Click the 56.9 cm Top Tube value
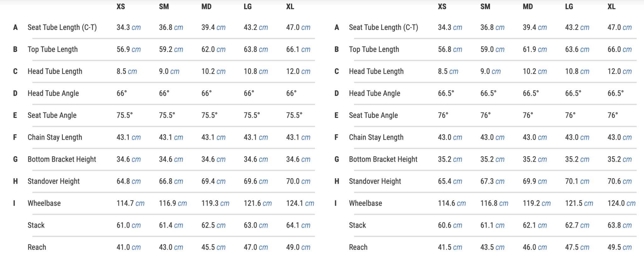The image size is (644, 262). 128,49
